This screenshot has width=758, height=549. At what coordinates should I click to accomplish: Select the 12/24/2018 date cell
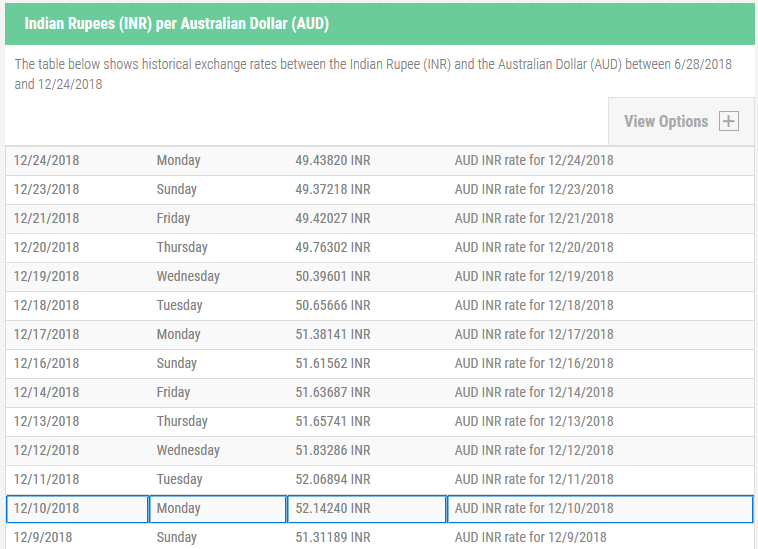[x=77, y=160]
